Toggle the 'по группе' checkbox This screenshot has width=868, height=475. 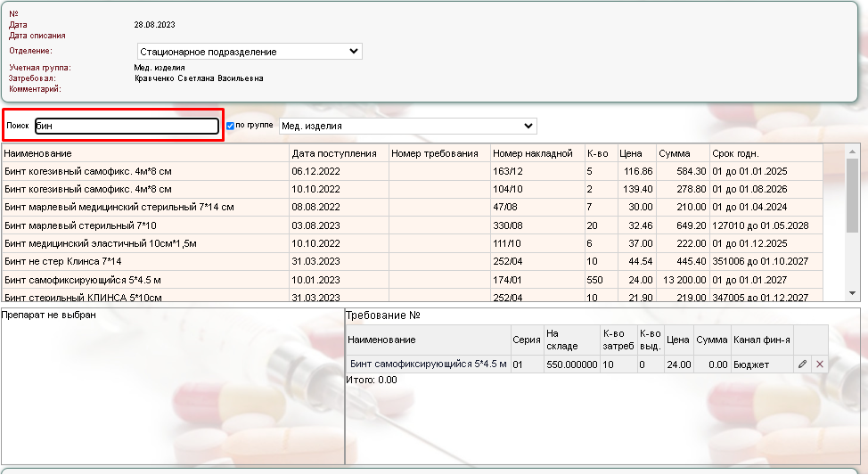(x=230, y=126)
